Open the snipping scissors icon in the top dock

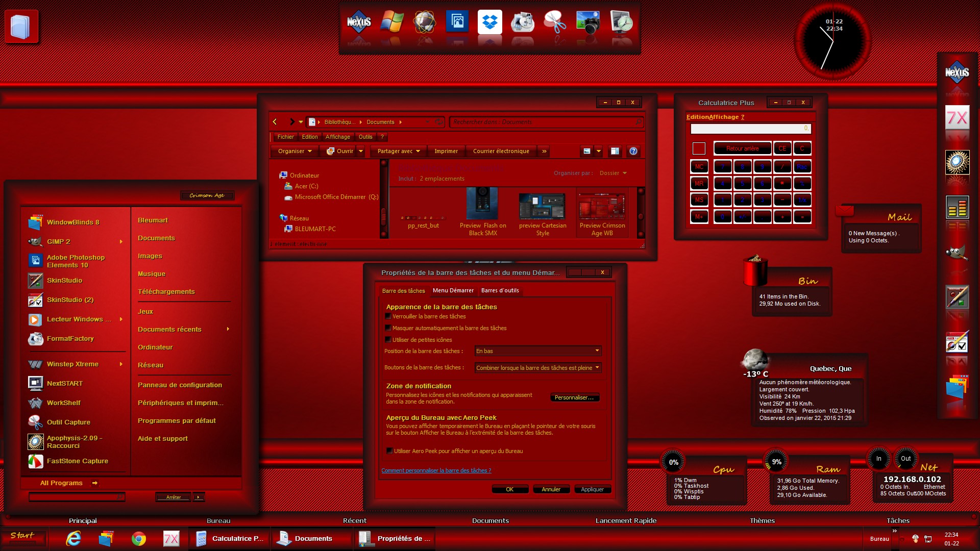555,22
